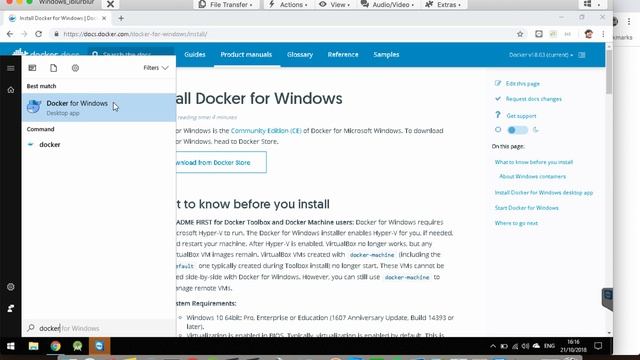
Task: Open the View menu in remote toolbar
Action: click(334, 4)
